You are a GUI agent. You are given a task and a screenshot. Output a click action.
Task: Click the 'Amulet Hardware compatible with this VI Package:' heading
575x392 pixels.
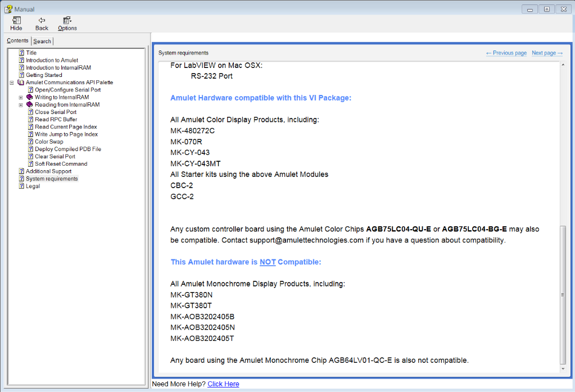pyautogui.click(x=261, y=98)
